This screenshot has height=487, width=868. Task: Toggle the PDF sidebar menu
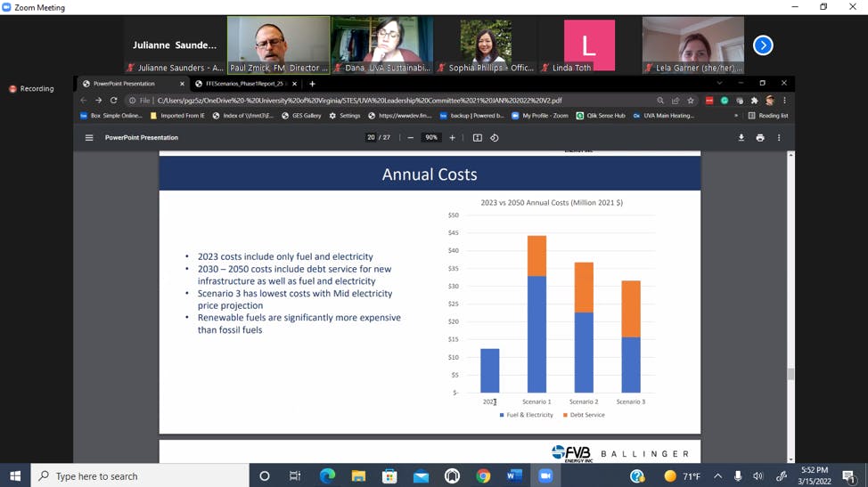89,138
